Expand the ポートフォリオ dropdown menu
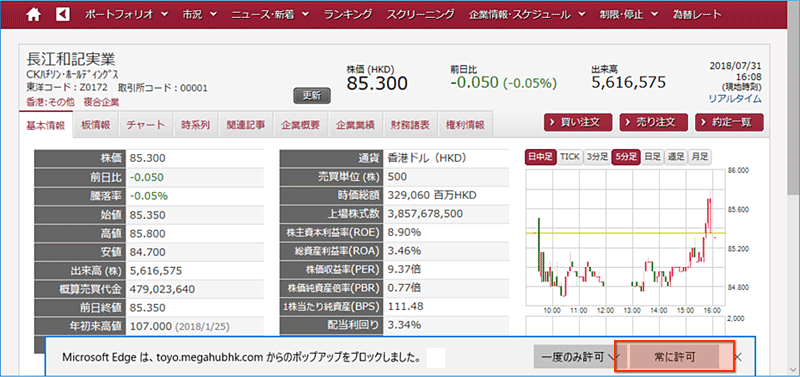The width and height of the screenshot is (800, 377). (x=126, y=14)
